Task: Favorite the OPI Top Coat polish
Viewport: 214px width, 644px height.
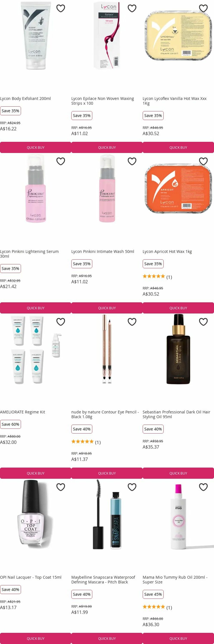Action: (x=61, y=487)
